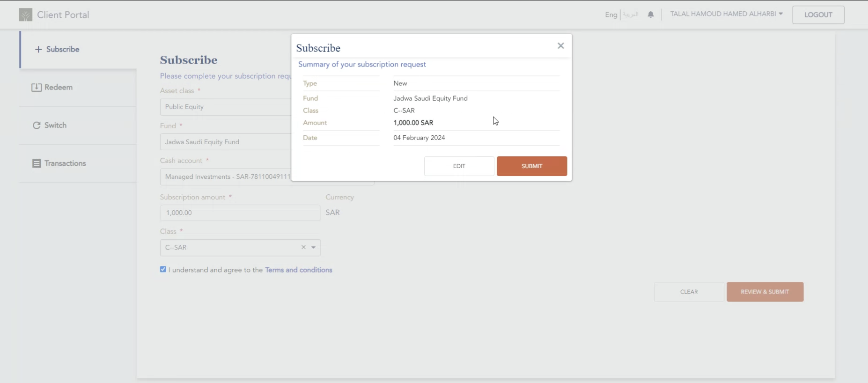Switch language to Arabic
Viewport: 868px width, 383px height.
point(631,15)
